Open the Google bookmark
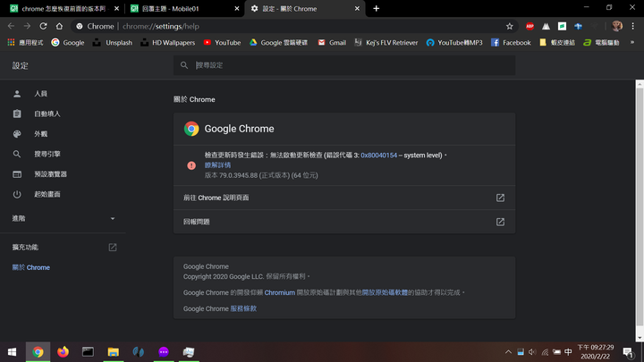 pyautogui.click(x=68, y=42)
